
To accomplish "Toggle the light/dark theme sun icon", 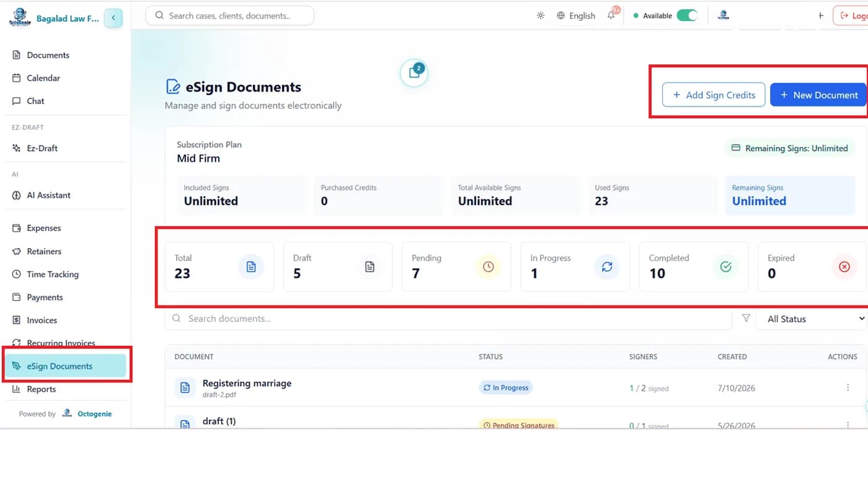I will coord(541,15).
